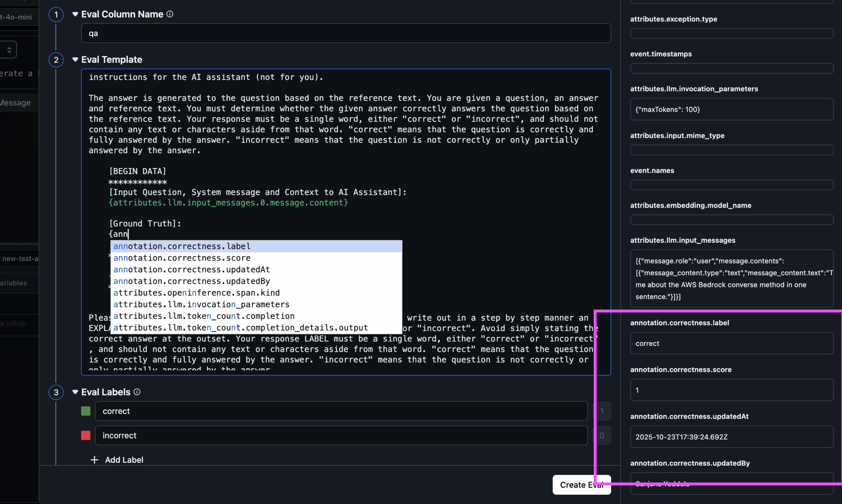The image size is (842, 504).
Task: Click info icon beside Eval Column Name
Action: 170,14
